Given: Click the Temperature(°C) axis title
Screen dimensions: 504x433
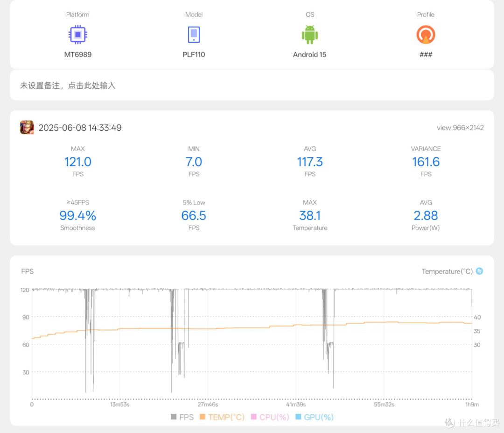Looking at the screenshot, I should coord(447,271).
